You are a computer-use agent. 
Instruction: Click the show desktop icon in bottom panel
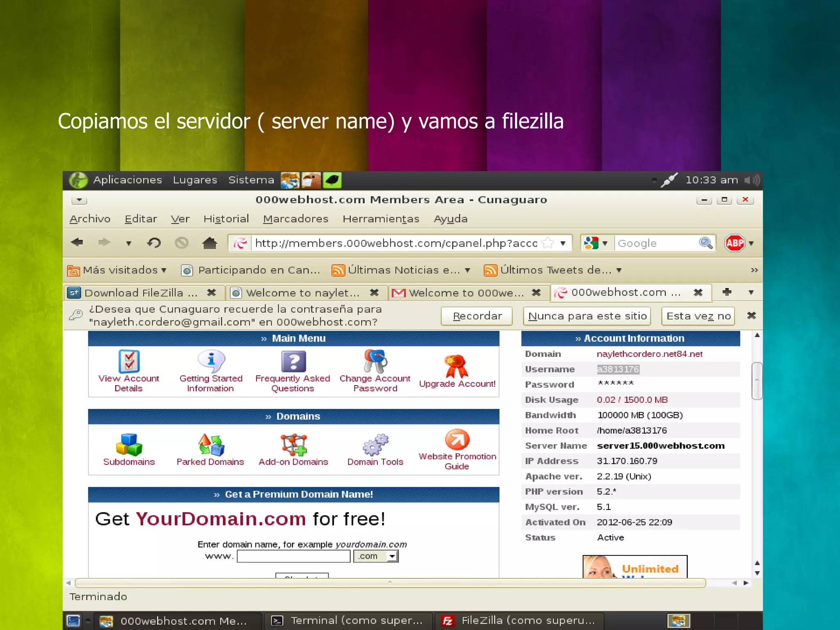pyautogui.click(x=73, y=621)
